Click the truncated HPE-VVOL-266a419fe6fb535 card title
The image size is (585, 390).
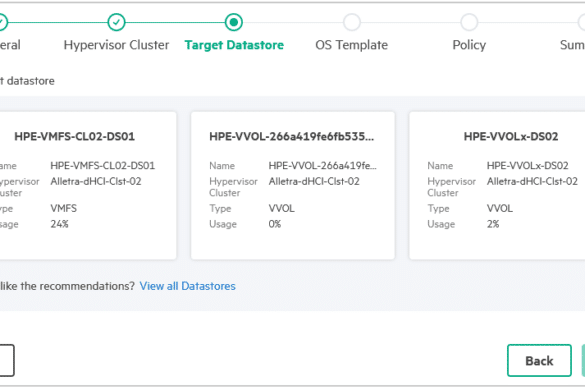click(x=291, y=137)
